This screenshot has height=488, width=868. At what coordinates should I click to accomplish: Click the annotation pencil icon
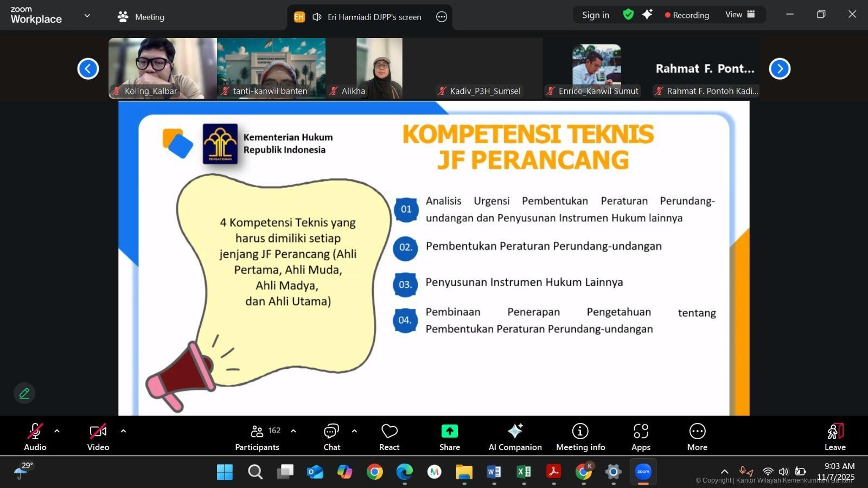(x=24, y=393)
